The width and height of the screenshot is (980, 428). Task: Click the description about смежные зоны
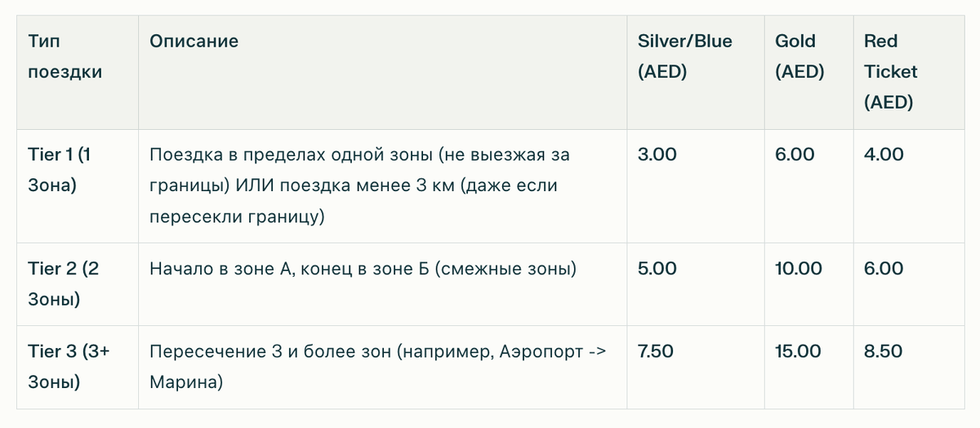[x=363, y=268]
